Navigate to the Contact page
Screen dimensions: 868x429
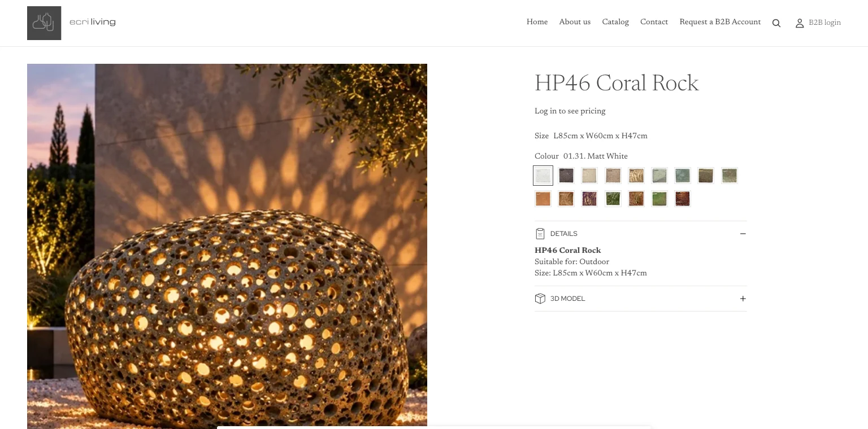654,22
